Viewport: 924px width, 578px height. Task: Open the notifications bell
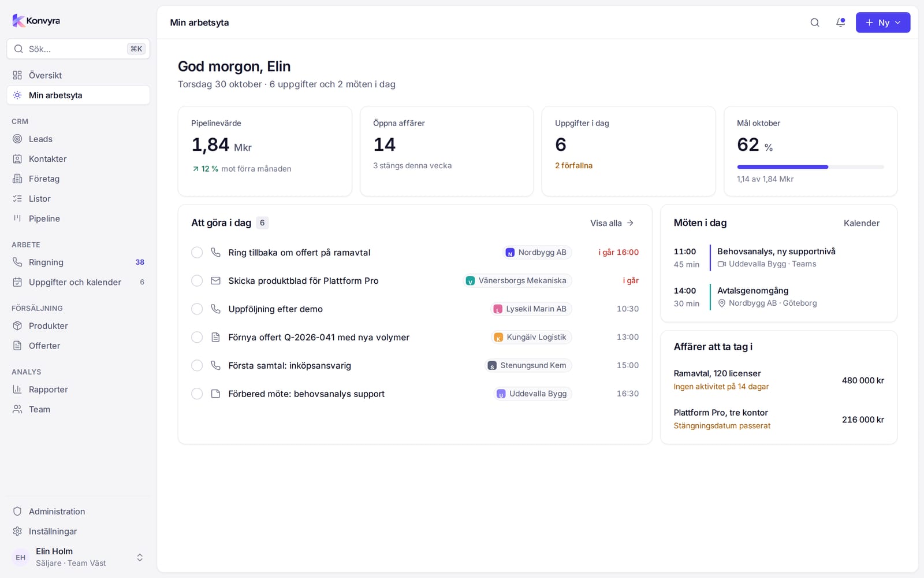[x=841, y=23]
